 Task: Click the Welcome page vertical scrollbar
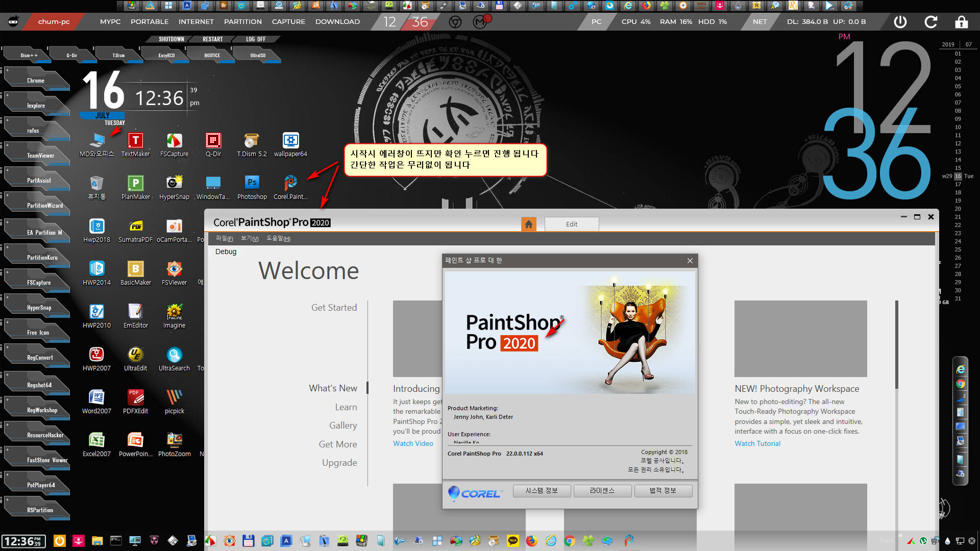(897, 345)
